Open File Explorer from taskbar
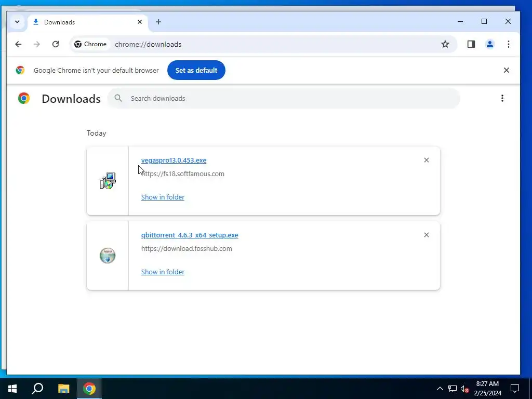The image size is (532, 399). (x=63, y=389)
